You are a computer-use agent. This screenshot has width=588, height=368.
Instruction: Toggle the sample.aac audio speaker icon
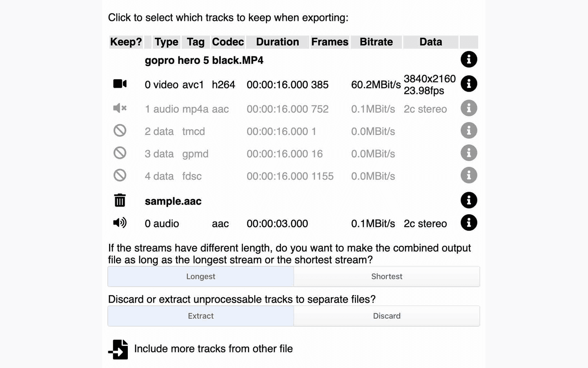point(120,223)
